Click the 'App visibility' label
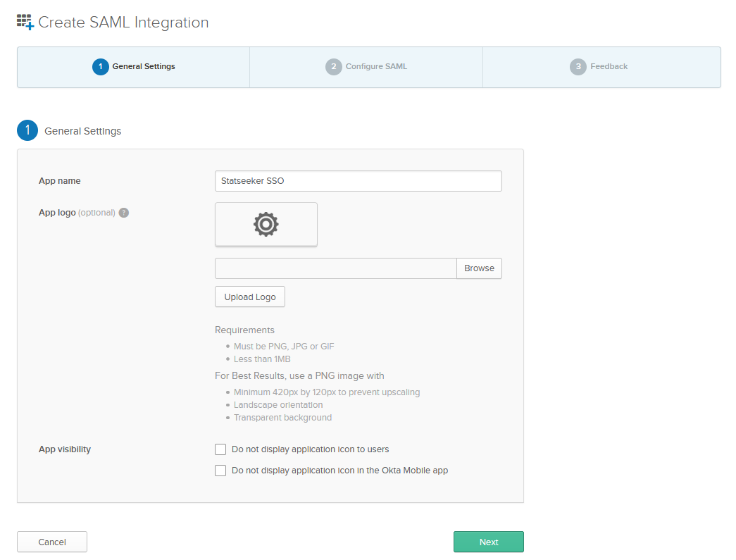The height and width of the screenshot is (560, 736). (65, 449)
